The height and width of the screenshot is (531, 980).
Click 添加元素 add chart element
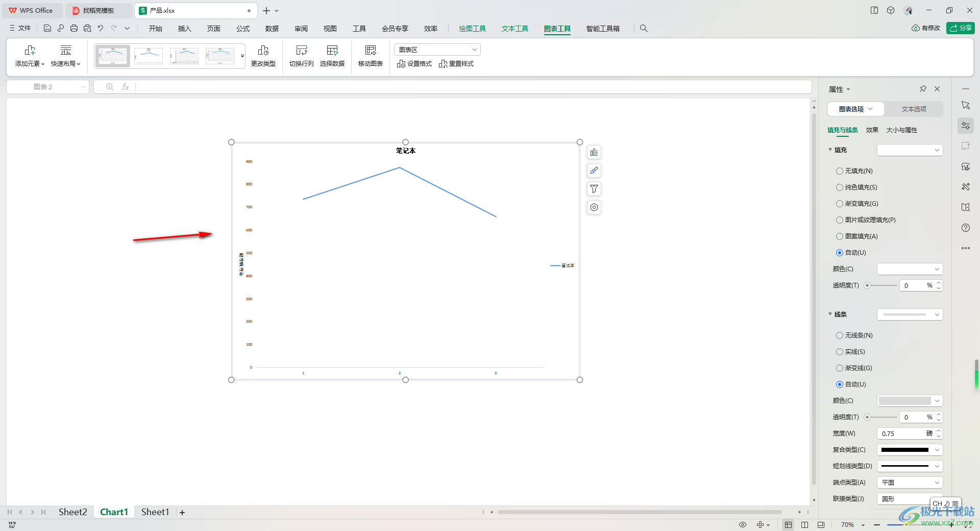click(x=30, y=56)
